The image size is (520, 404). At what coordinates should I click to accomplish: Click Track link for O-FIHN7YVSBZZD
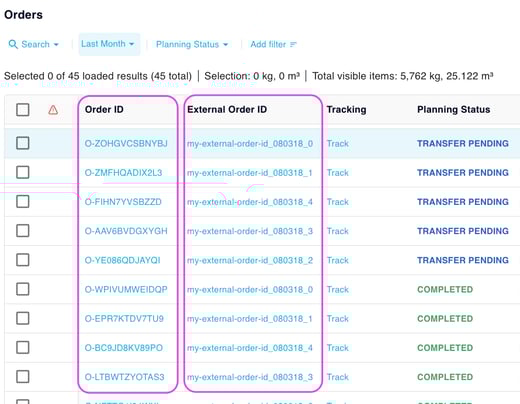pos(338,202)
